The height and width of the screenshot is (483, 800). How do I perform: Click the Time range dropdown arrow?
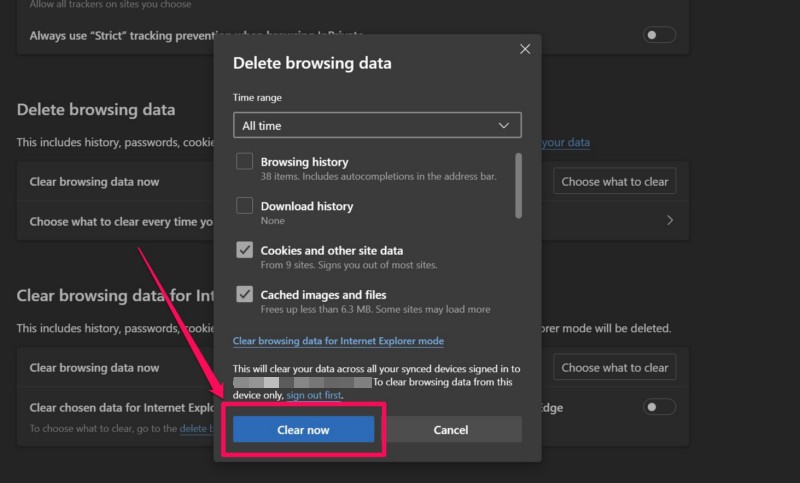click(x=505, y=126)
